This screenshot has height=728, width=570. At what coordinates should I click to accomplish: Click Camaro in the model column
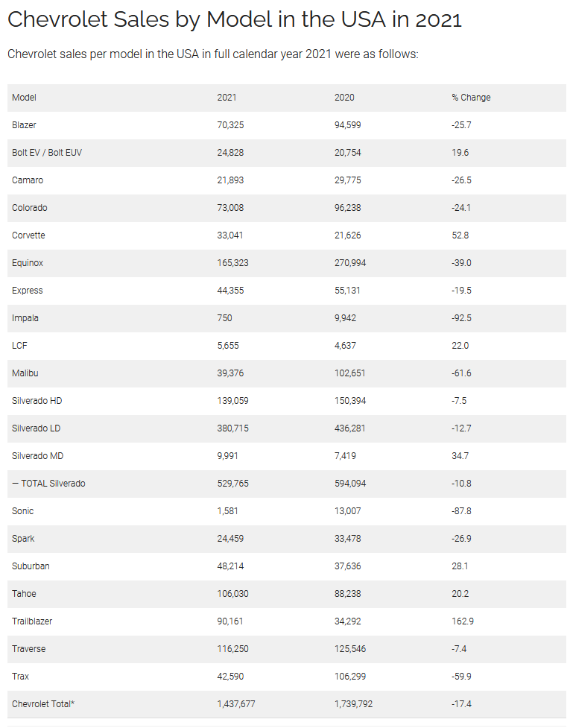[28, 180]
